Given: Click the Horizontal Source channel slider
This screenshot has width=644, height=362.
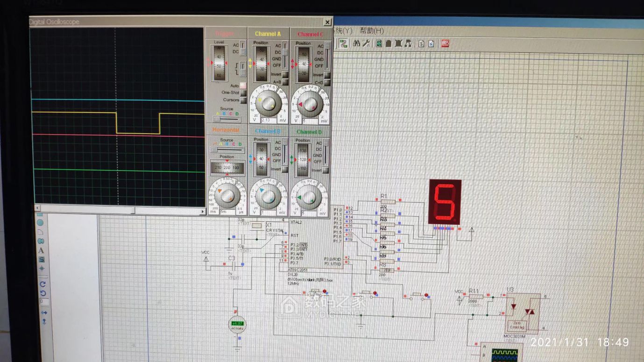Looking at the screenshot, I should [226, 149].
